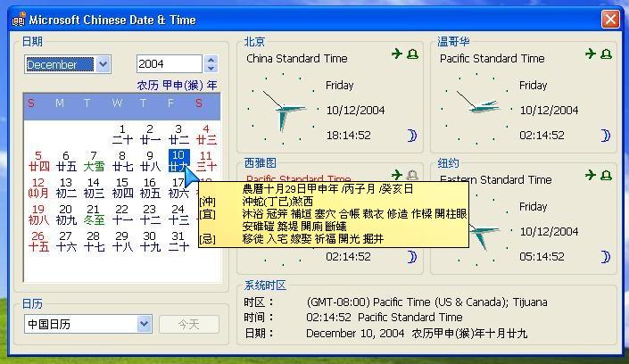The image size is (629, 364).
Task: Select December 16 in the calendar
Action: [150, 188]
